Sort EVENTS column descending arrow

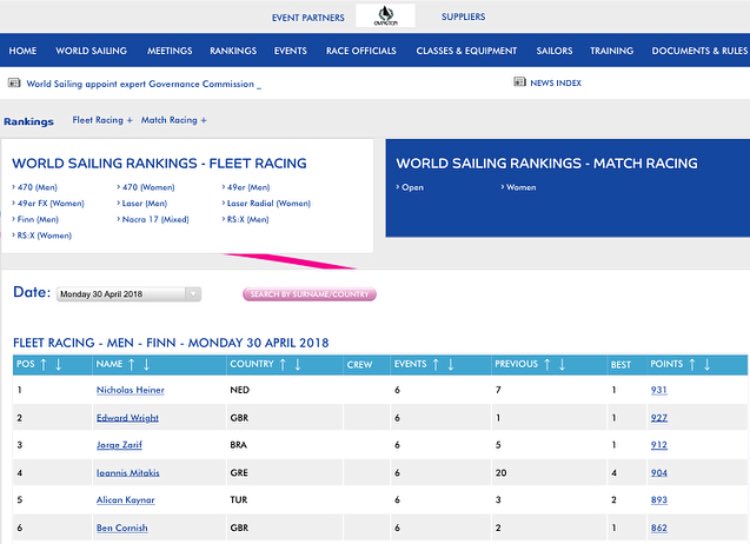(x=451, y=364)
